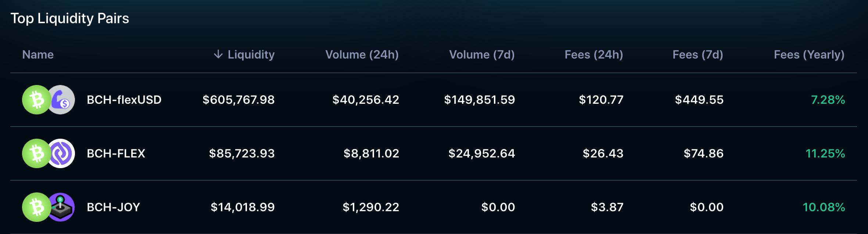The image size is (868, 234).
Task: Click the BCH icon in BCH-JOY row
Action: click(37, 207)
